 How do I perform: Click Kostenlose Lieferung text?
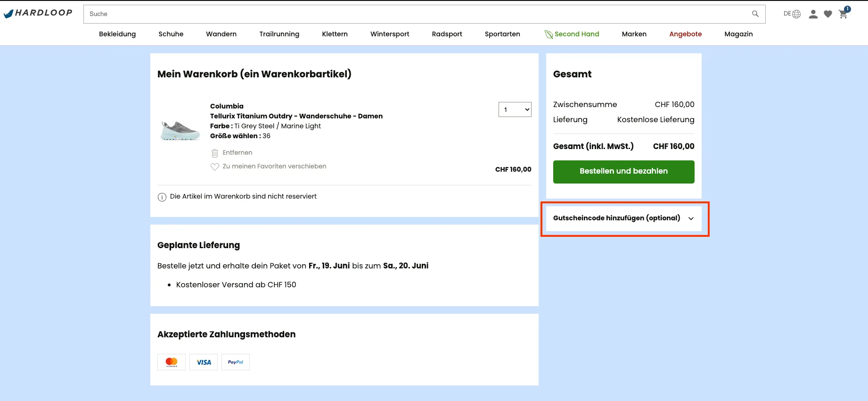click(655, 120)
